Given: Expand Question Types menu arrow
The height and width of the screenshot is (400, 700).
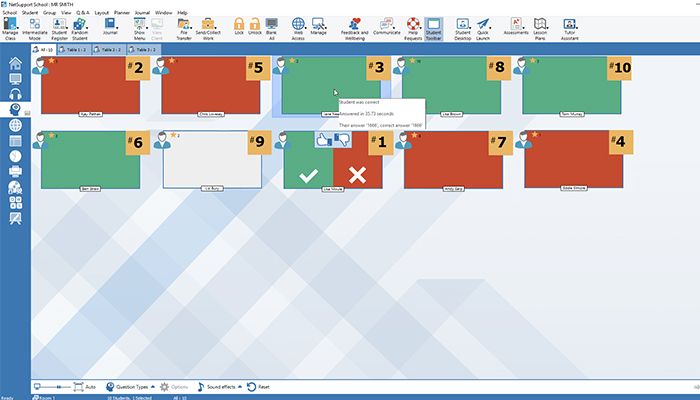Looking at the screenshot, I should pos(153,387).
